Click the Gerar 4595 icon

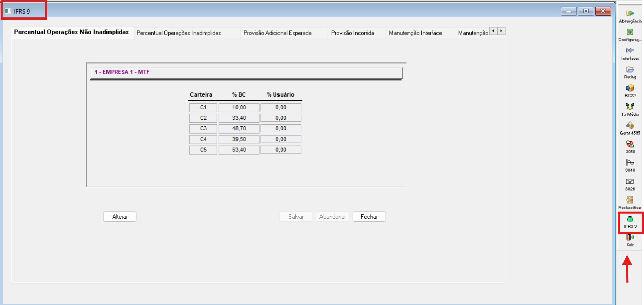tap(630, 128)
